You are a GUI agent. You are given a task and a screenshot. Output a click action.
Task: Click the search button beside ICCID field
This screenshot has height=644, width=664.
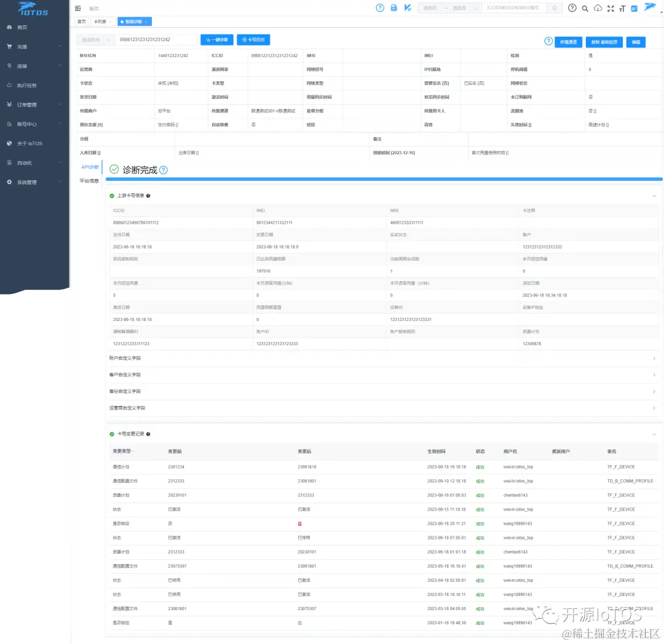(x=555, y=8)
